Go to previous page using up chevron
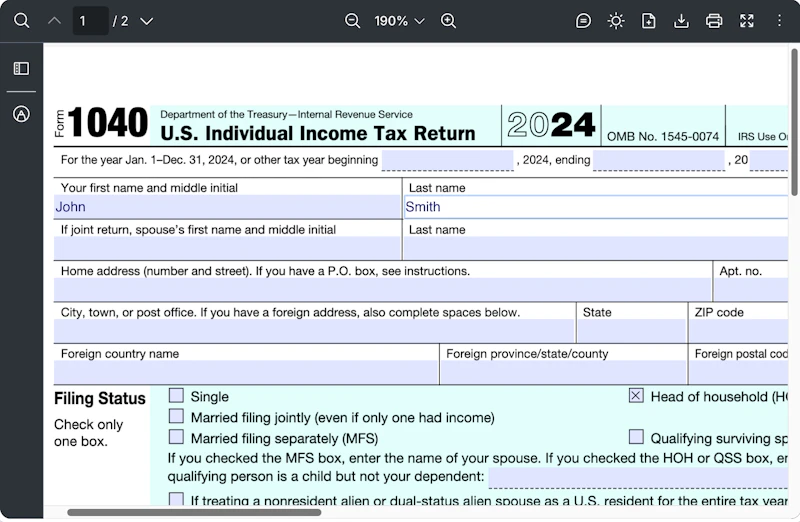Viewport: 800px width, 522px height. [x=55, y=21]
